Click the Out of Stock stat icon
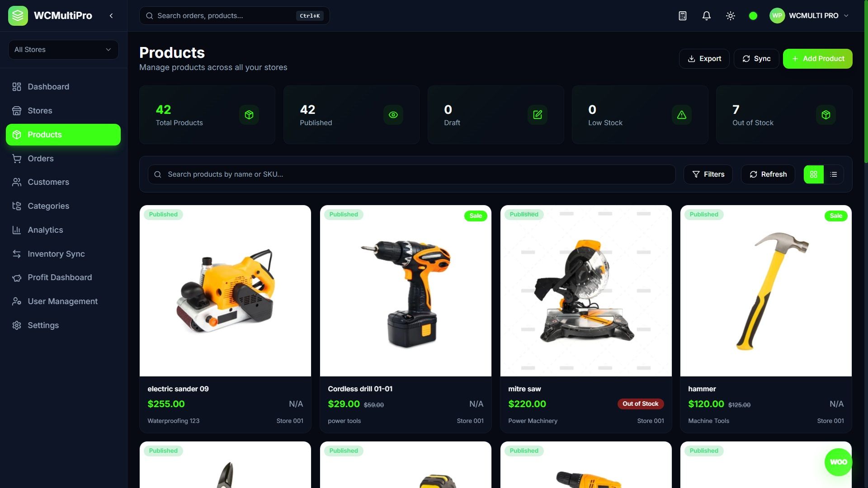Screen dimensions: 868x488 pos(826,115)
